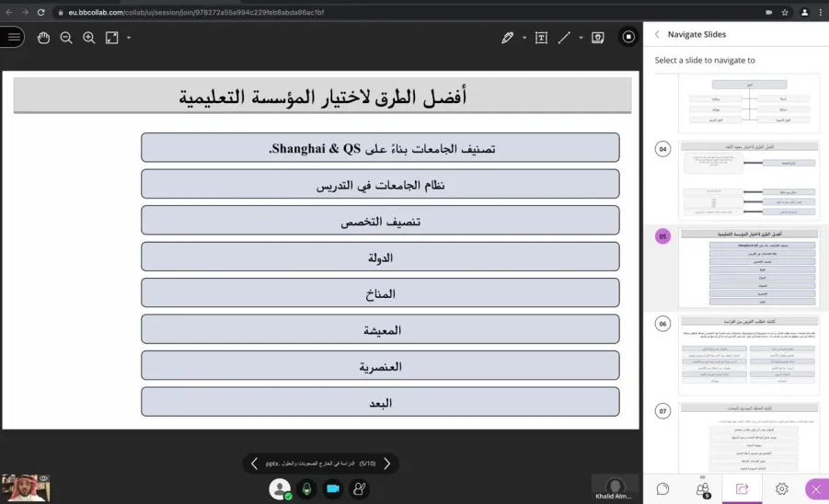Expand the pencil tool options arrow
The image size is (829, 504).
pyautogui.click(x=524, y=38)
